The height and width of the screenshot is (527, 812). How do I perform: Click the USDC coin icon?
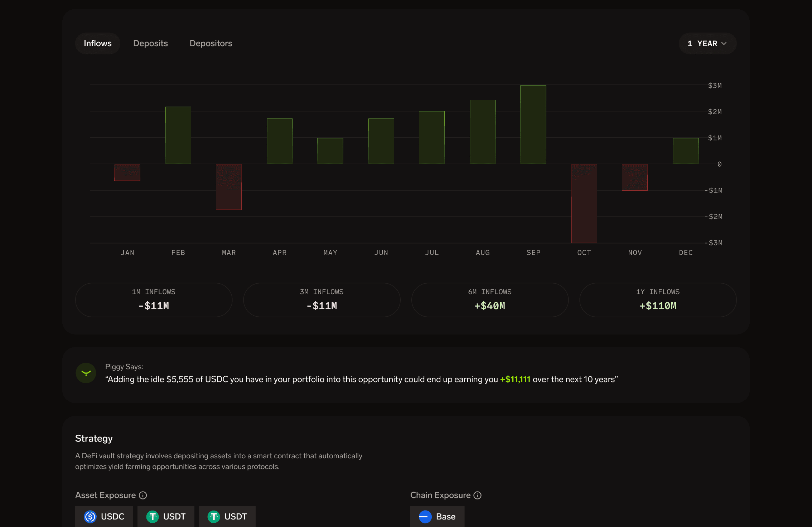[90, 517]
